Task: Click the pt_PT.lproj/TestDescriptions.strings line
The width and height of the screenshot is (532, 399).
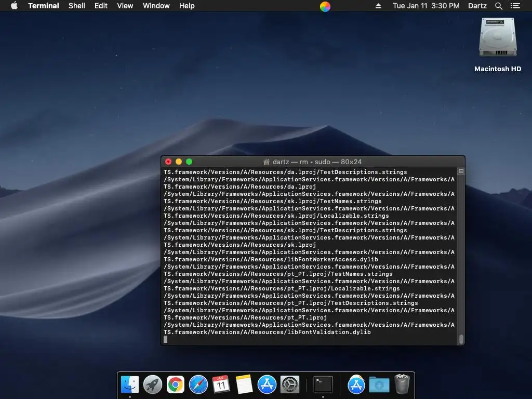Action: coord(291,303)
